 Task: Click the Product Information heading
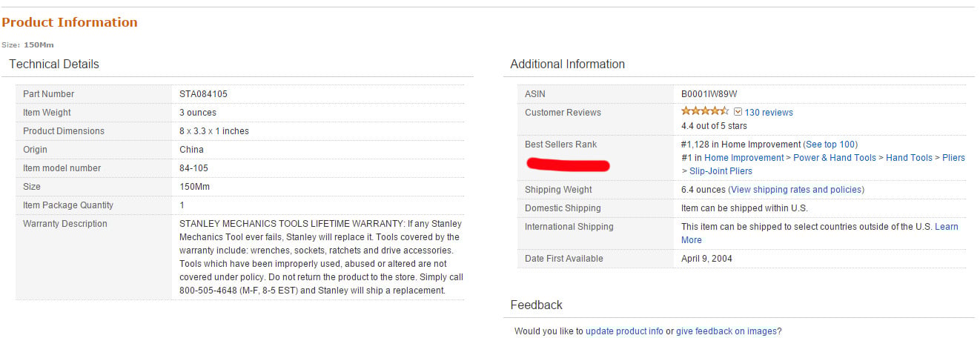tap(70, 22)
